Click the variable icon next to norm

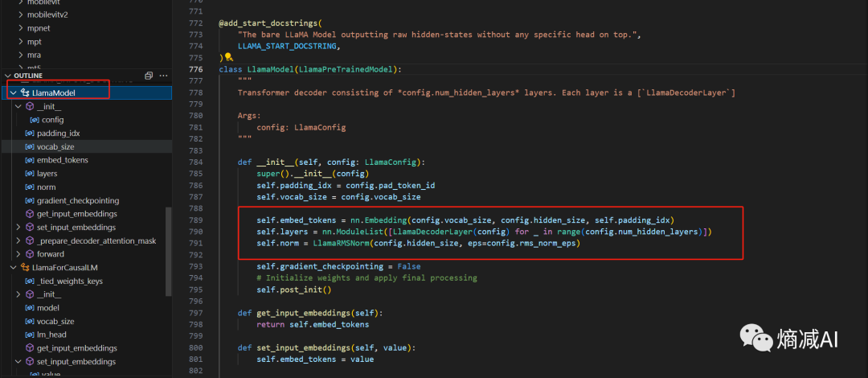(x=30, y=187)
